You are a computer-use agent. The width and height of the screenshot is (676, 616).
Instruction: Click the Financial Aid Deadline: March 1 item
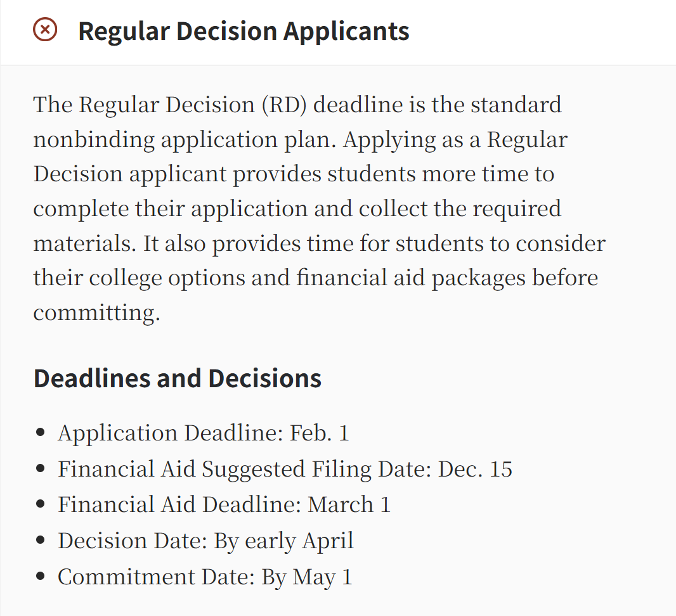pos(224,504)
